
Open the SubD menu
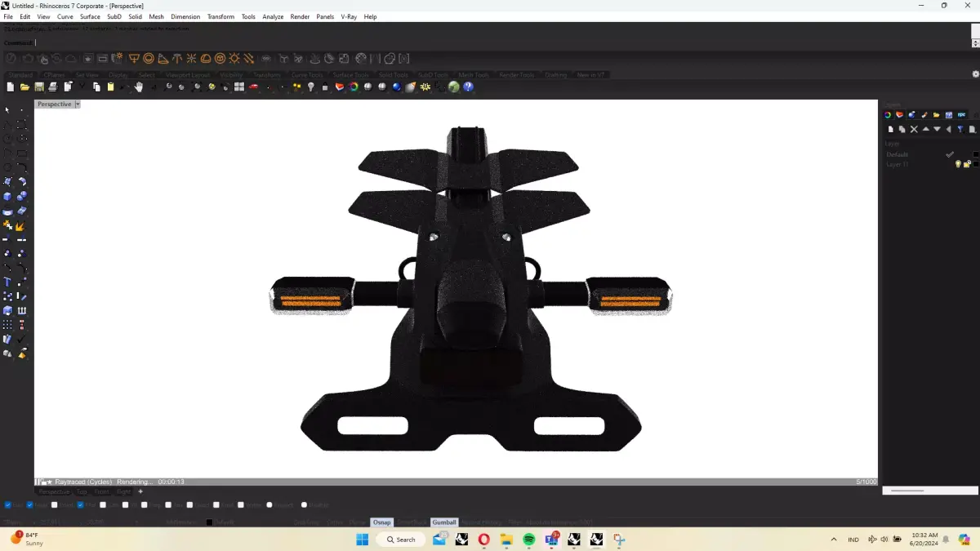114,16
